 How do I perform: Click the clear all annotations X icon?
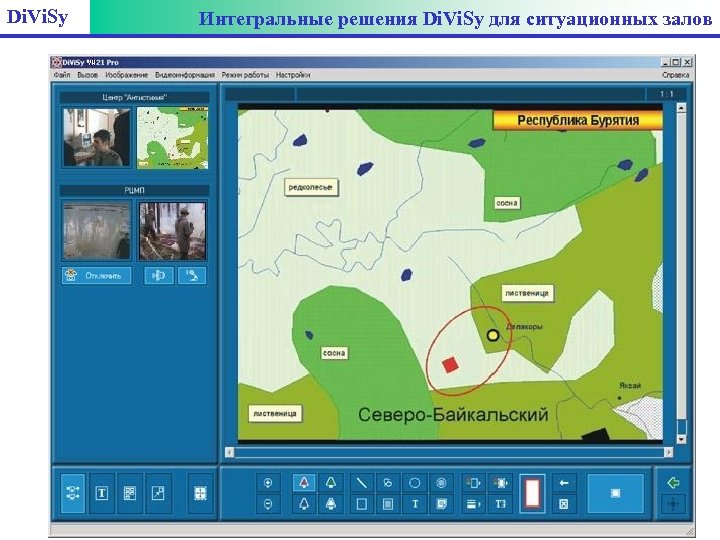click(x=563, y=504)
